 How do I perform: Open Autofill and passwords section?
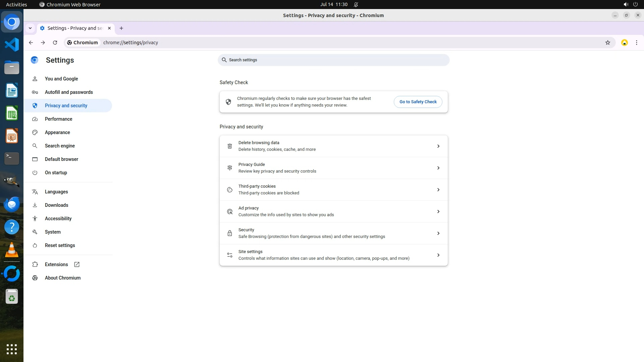point(69,92)
